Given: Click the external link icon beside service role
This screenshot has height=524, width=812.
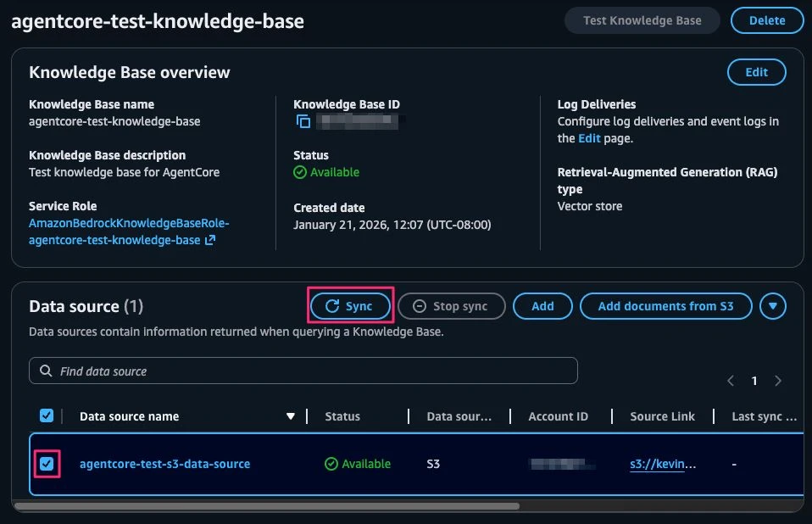Looking at the screenshot, I should [209, 240].
